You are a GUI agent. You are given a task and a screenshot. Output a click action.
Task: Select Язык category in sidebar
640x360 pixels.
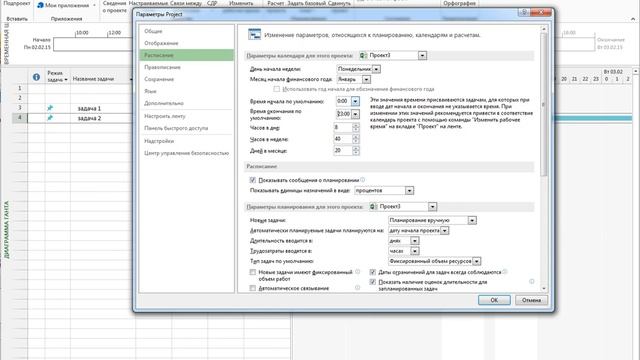(x=187, y=91)
